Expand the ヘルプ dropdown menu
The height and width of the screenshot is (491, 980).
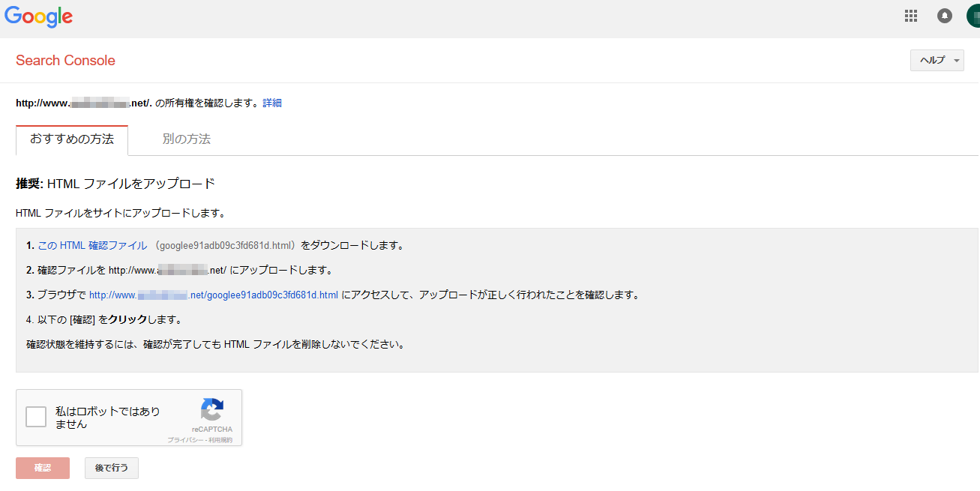pos(937,61)
